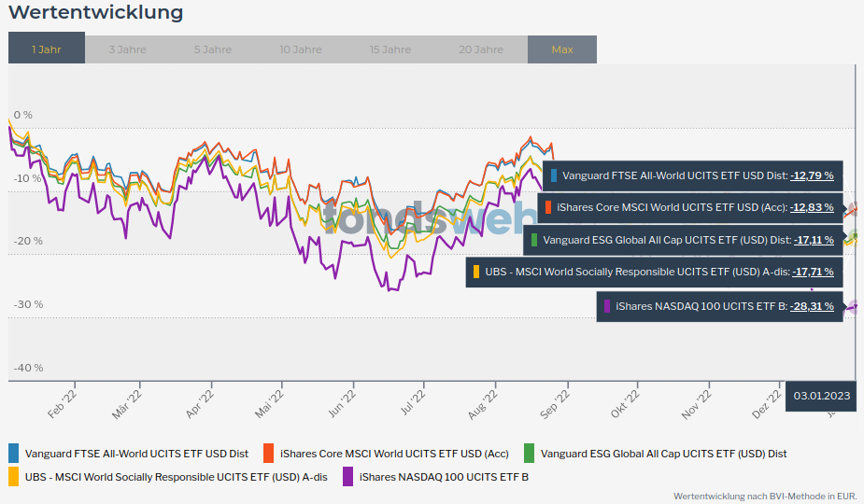This screenshot has height=504, width=864.
Task: Click the 03.01.2023 date label
Action: coord(822,396)
